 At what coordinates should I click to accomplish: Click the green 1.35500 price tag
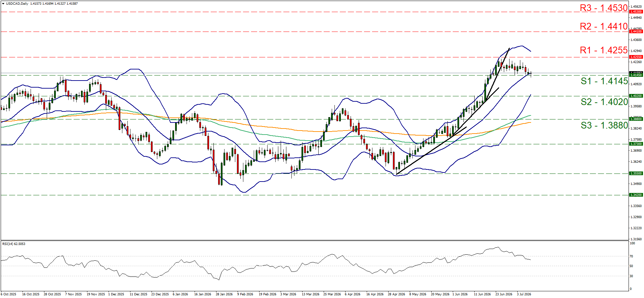click(x=636, y=173)
